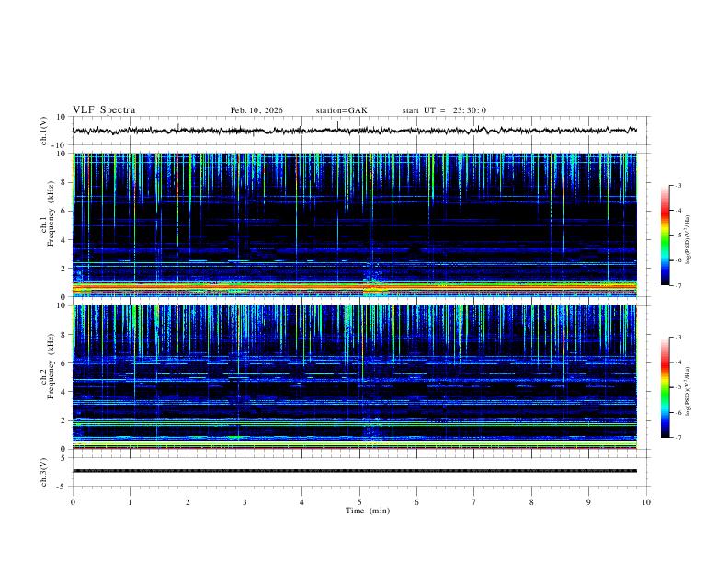Click the Time (min) axis label

point(368,511)
